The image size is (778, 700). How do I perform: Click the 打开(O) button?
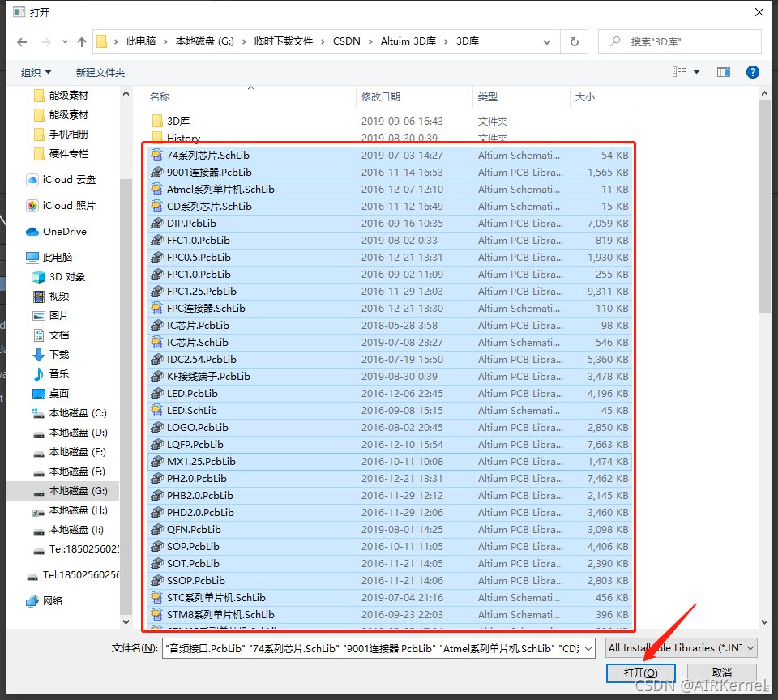pos(640,672)
